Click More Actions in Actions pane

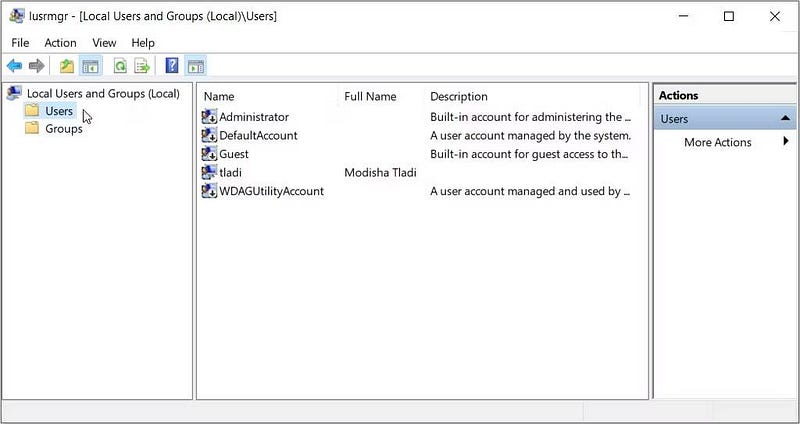(717, 142)
